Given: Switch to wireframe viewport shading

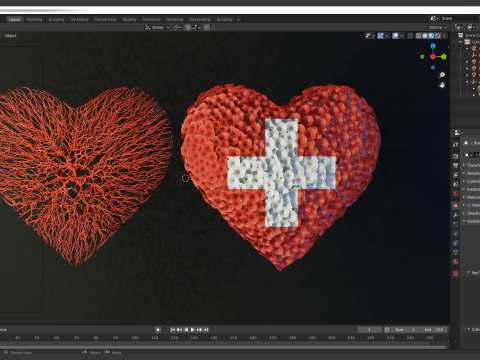Looking at the screenshot, I should [x=418, y=36].
